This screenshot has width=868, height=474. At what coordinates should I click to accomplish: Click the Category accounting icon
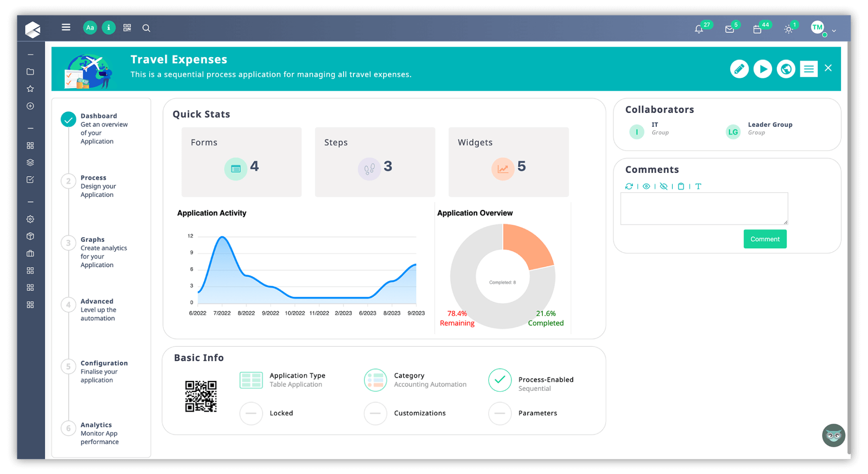point(375,380)
